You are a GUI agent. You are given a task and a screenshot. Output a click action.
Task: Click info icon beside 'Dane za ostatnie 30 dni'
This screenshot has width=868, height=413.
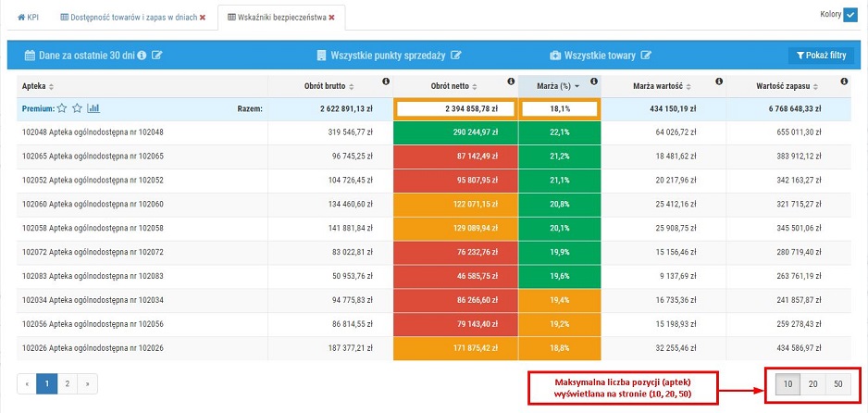142,56
